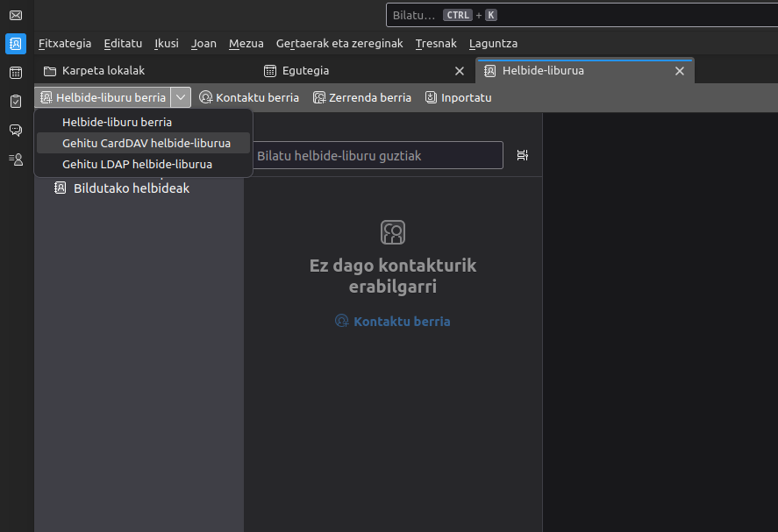
Task: Click the bottom contacts-list sidebar icon
Action: pos(16,160)
